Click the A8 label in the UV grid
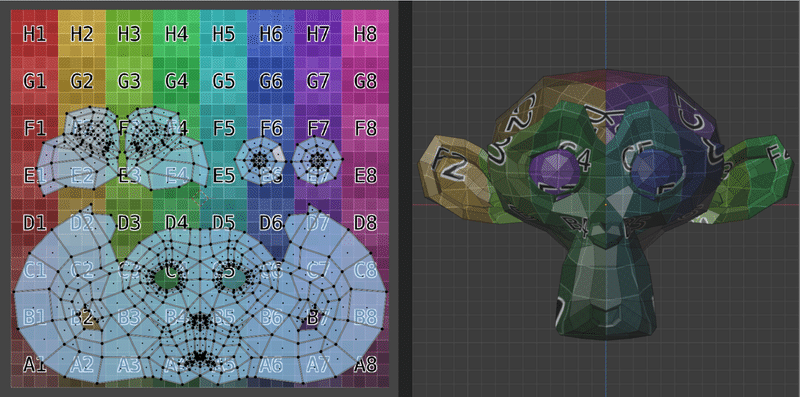Screen dimensions: 800x397 pos(365,365)
